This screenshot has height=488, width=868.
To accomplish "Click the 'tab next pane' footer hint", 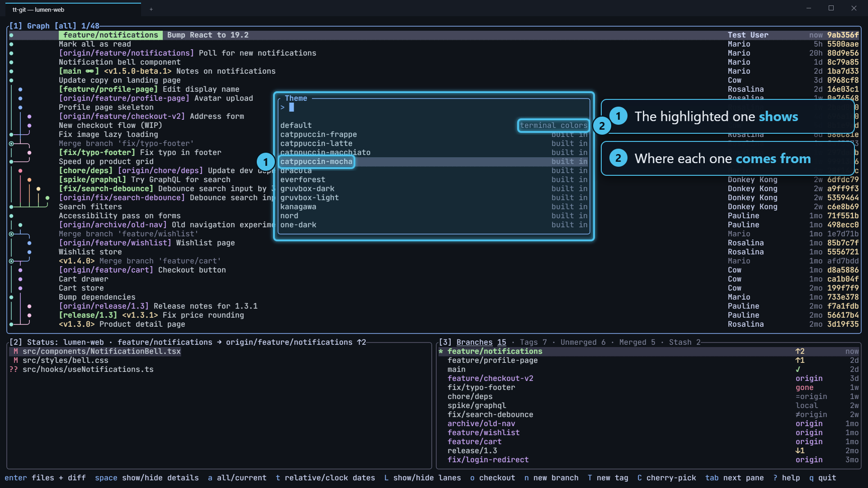I will 735,478.
